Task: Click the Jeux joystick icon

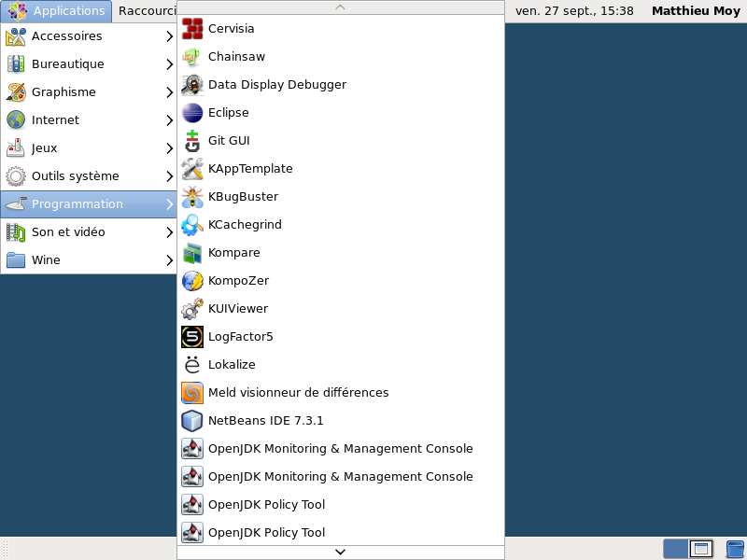Action: [16, 148]
